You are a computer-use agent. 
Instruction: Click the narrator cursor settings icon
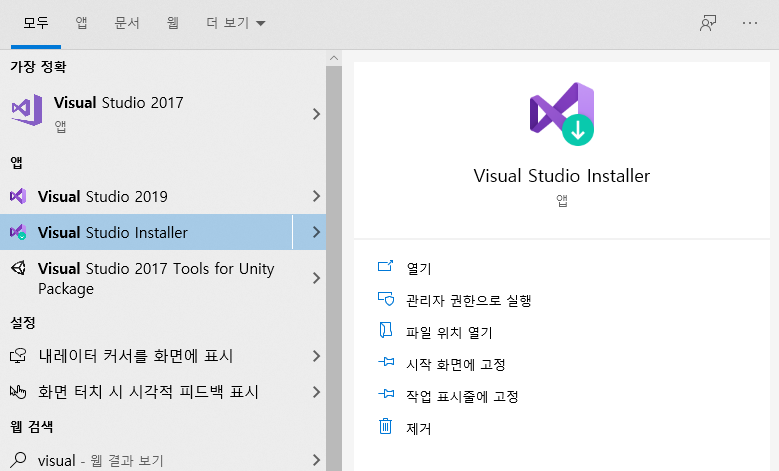(x=18, y=356)
